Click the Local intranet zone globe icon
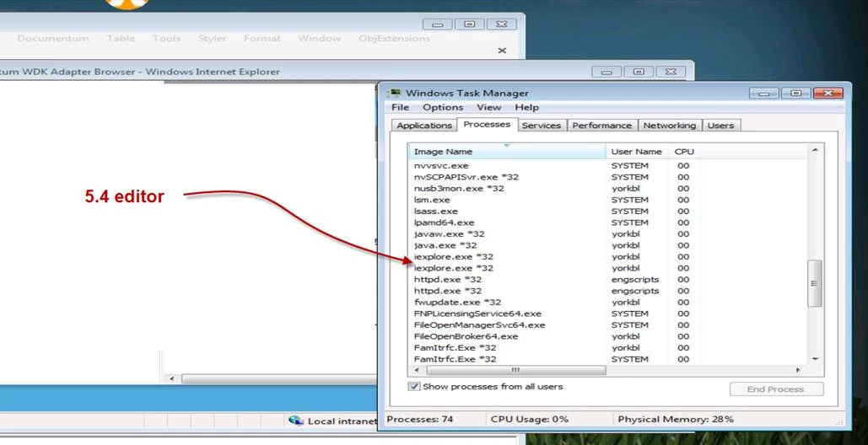 pos(295,421)
